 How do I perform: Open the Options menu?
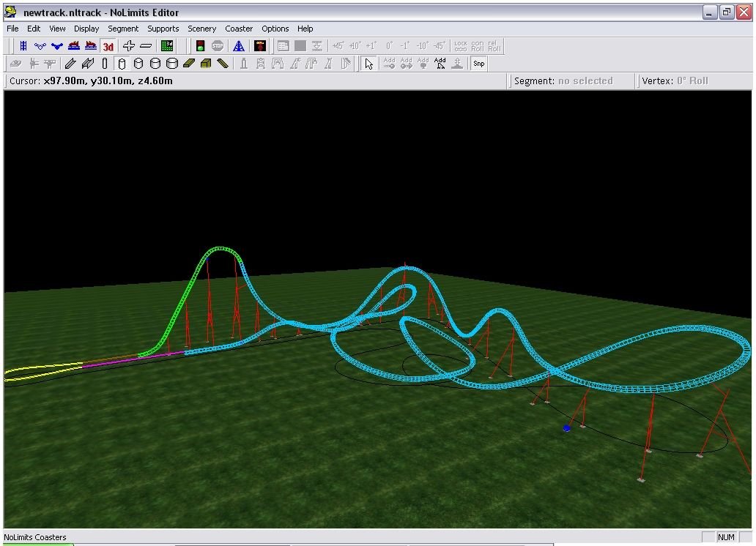tap(275, 29)
